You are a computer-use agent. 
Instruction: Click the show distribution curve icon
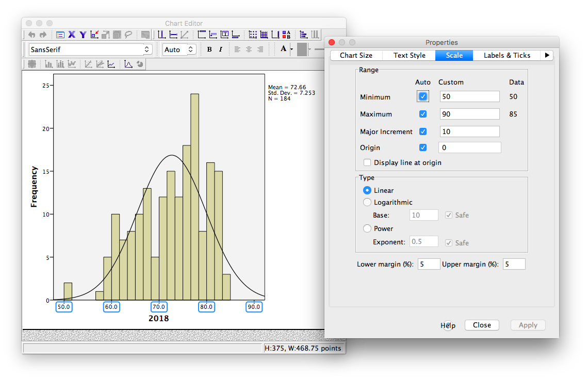[x=128, y=64]
